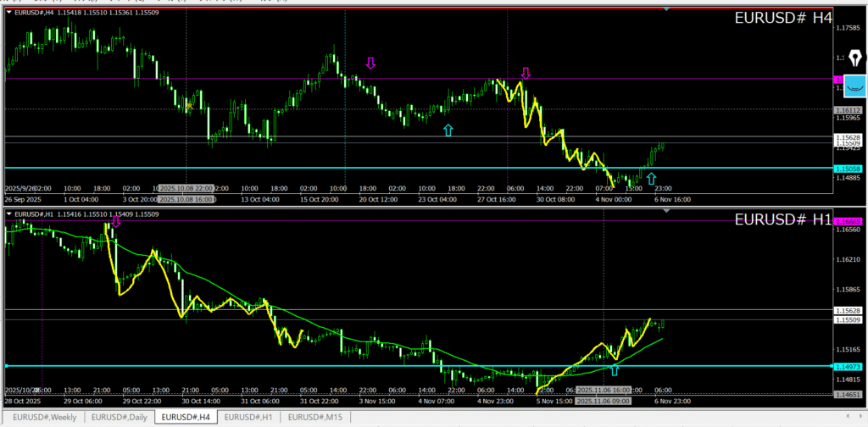
Task: Open the EURUSD#,M15 chart tab
Action: click(314, 417)
